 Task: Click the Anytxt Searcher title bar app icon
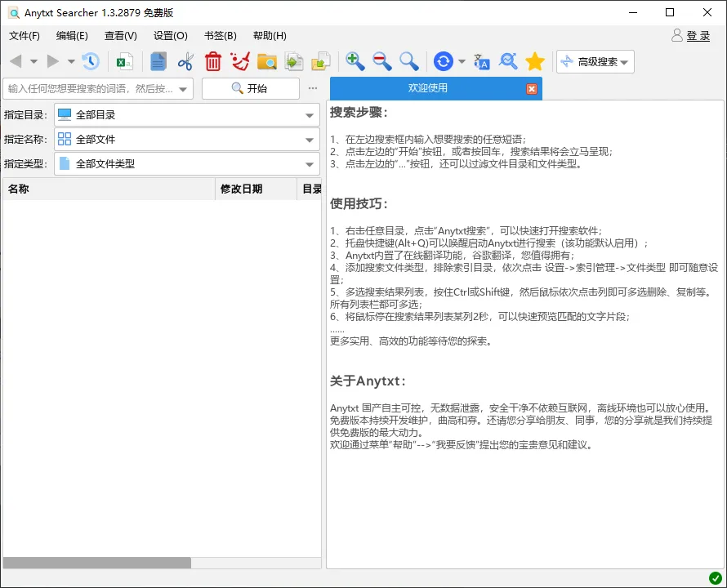(14, 12)
